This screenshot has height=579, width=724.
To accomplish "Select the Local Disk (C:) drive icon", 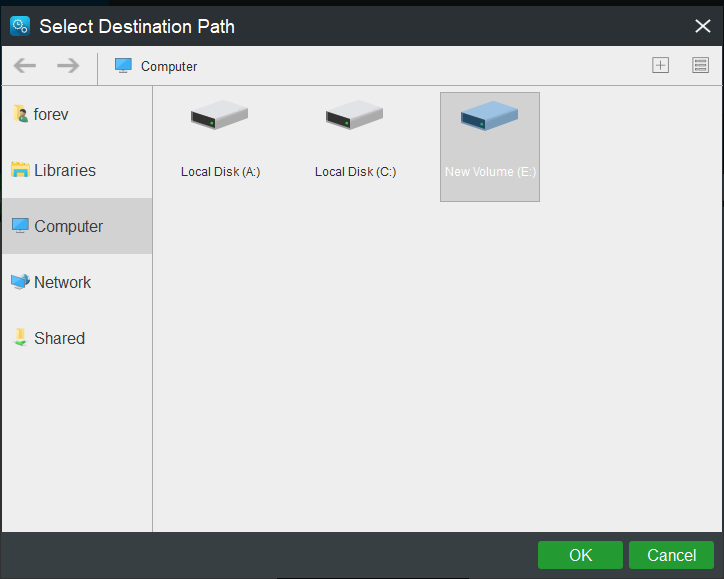I will (x=355, y=117).
